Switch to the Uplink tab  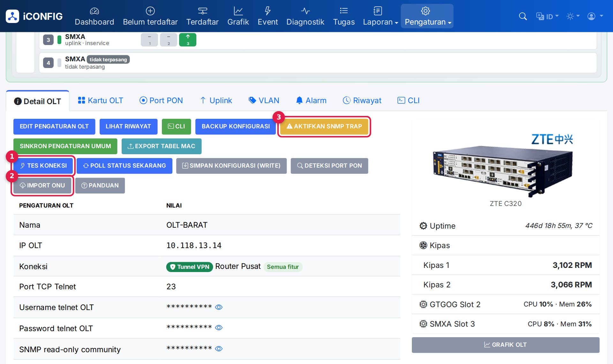tap(216, 101)
